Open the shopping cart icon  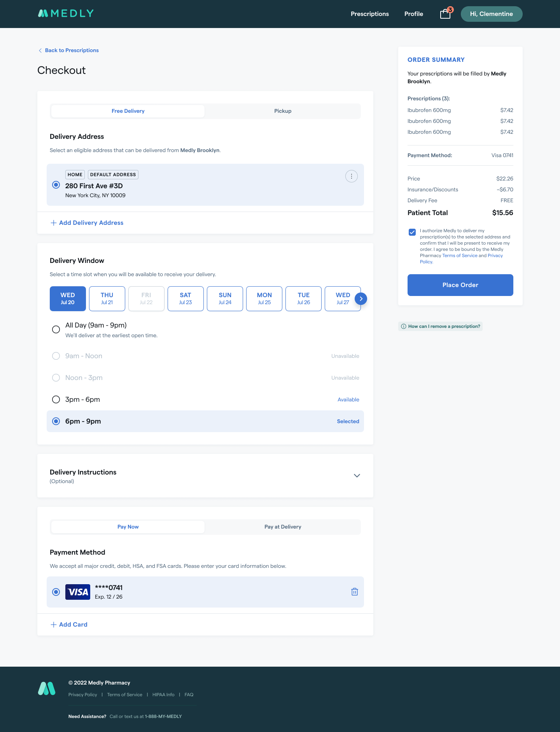click(445, 14)
